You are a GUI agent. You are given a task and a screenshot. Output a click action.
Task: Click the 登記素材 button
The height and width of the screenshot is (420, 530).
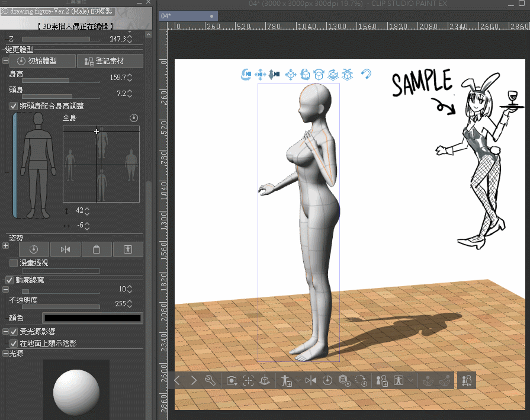coord(110,61)
